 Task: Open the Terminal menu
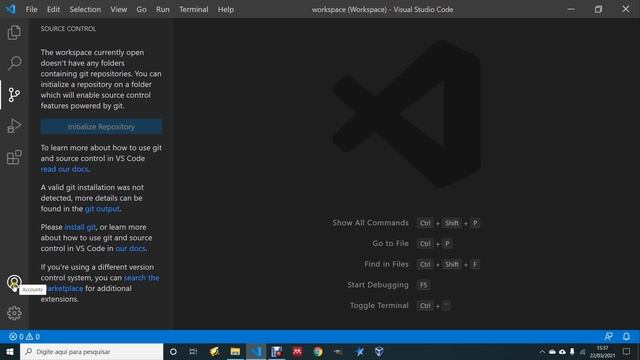(193, 9)
